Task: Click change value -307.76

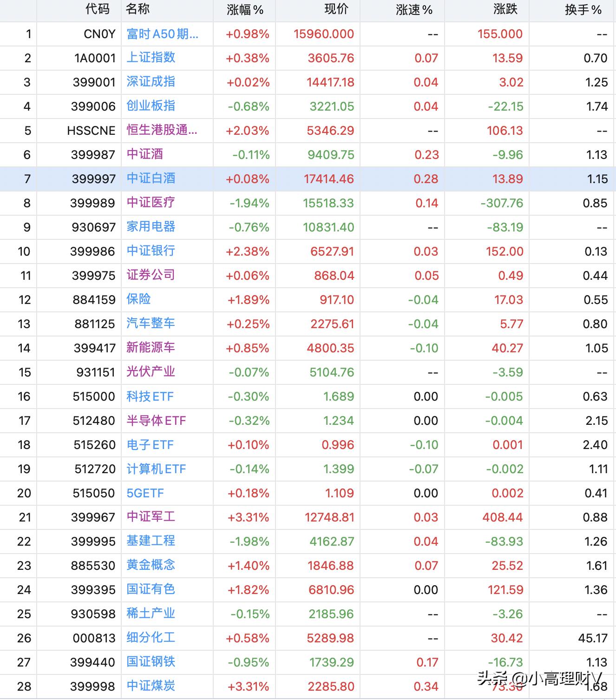Action: [502, 203]
